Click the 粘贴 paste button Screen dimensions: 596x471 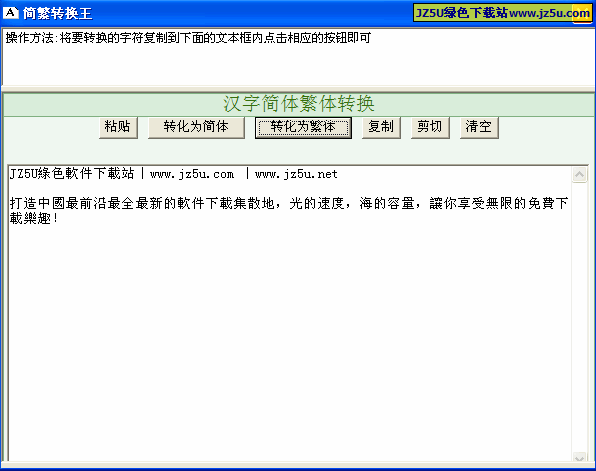tap(118, 127)
